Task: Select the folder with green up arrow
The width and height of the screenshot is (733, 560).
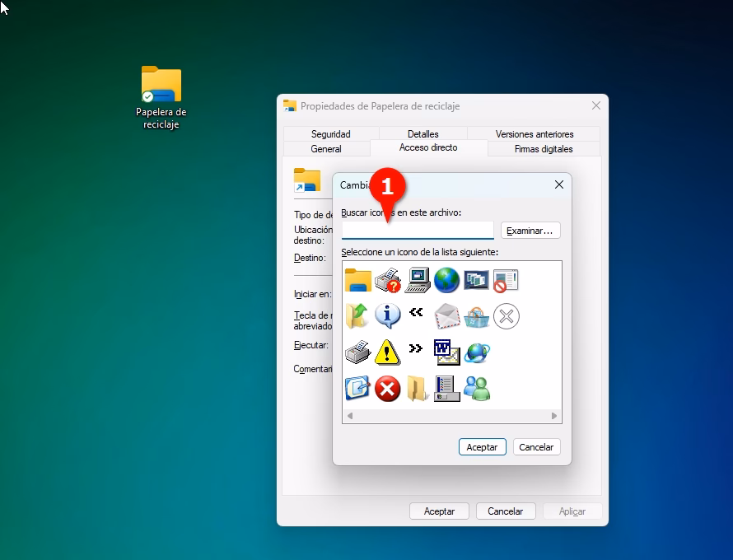Action: [357, 316]
